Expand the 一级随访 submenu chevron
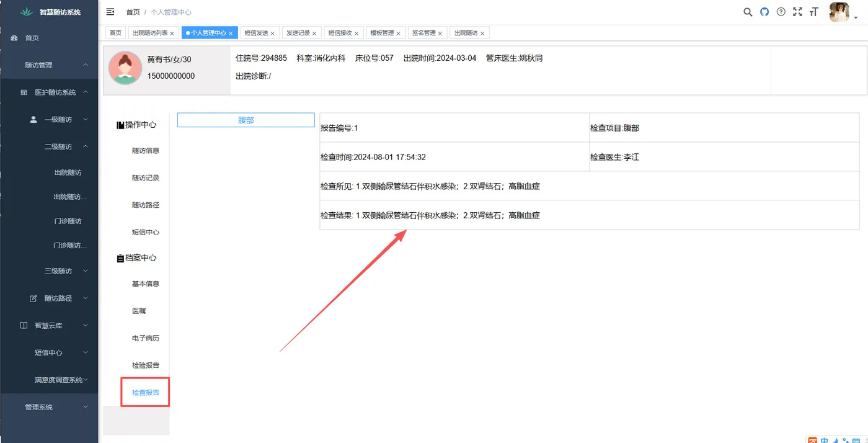The width and height of the screenshot is (868, 443). [85, 120]
